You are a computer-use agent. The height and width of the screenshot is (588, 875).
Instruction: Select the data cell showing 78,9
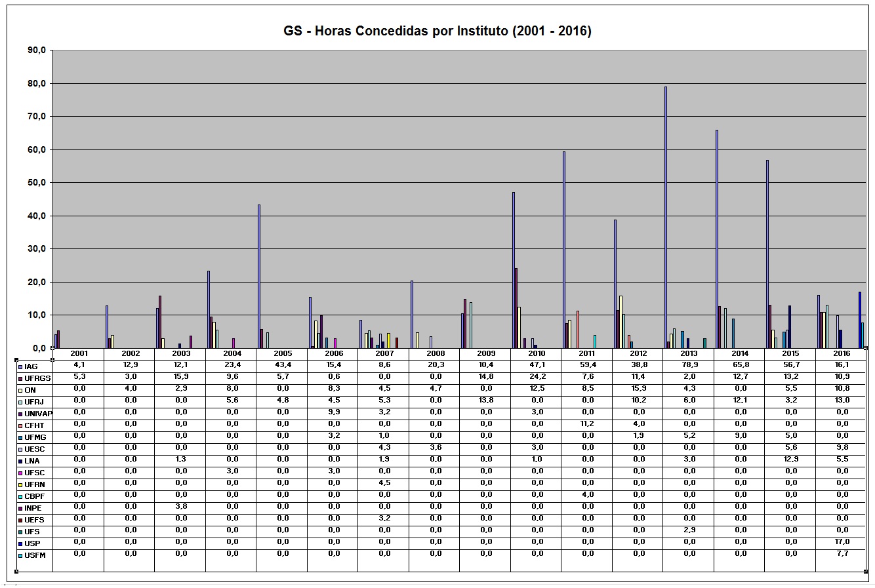click(x=689, y=366)
